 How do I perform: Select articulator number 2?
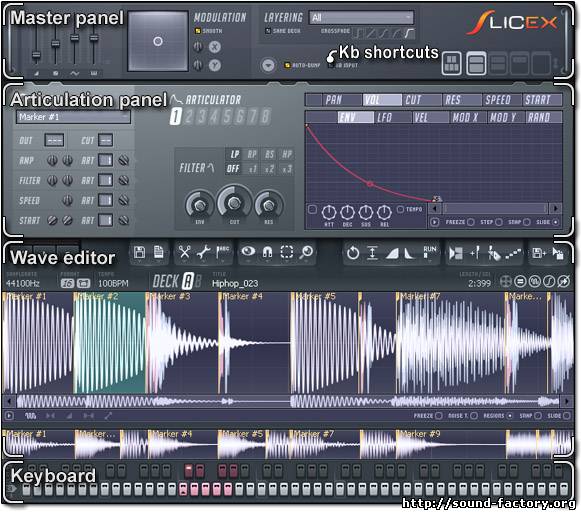coord(189,117)
